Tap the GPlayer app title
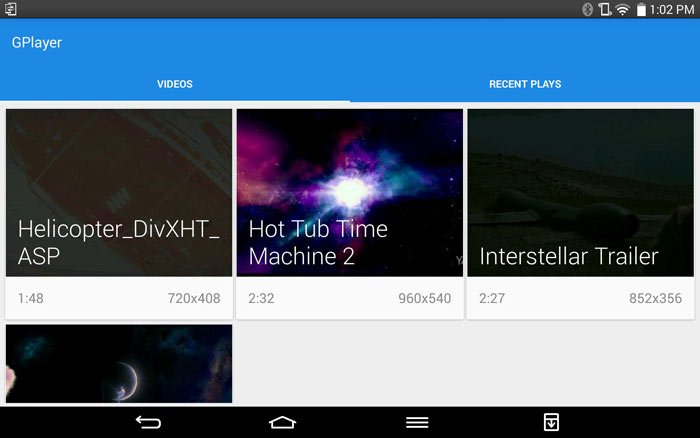The height and width of the screenshot is (438, 700). [x=37, y=42]
